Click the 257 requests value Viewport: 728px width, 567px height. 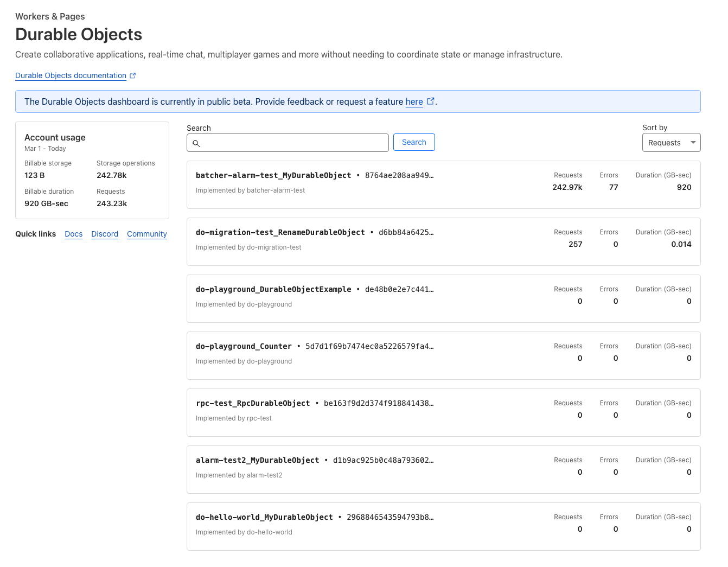[x=576, y=244]
